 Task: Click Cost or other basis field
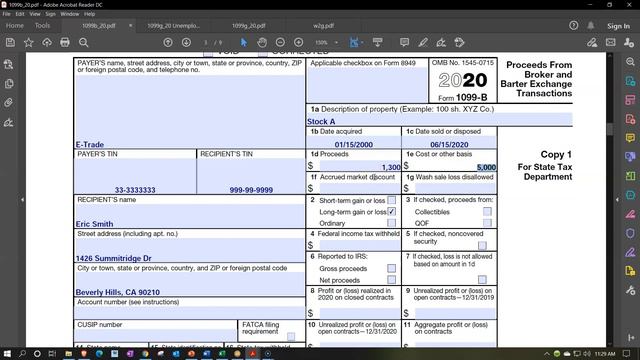(455, 166)
